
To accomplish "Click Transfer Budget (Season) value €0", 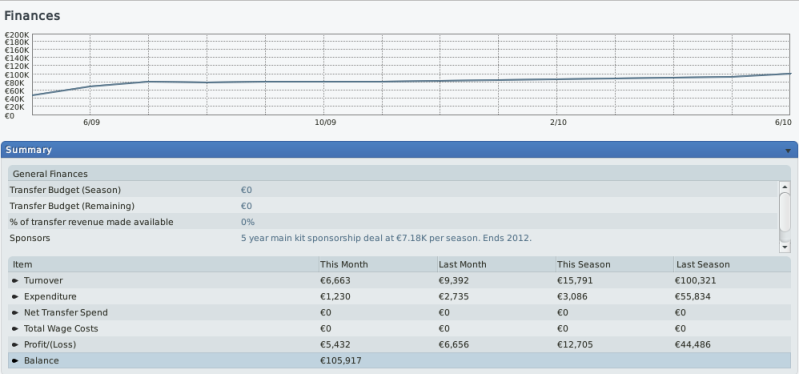I will click(247, 190).
